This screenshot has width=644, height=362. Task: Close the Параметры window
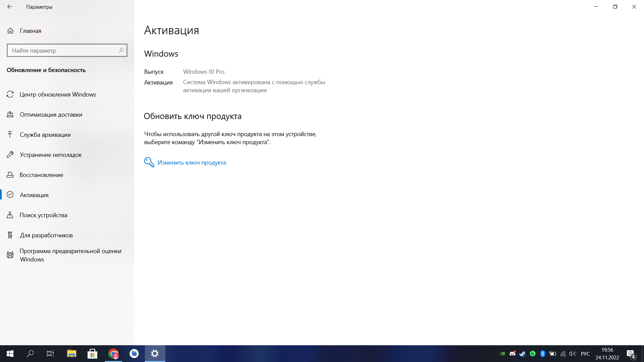coord(634,7)
